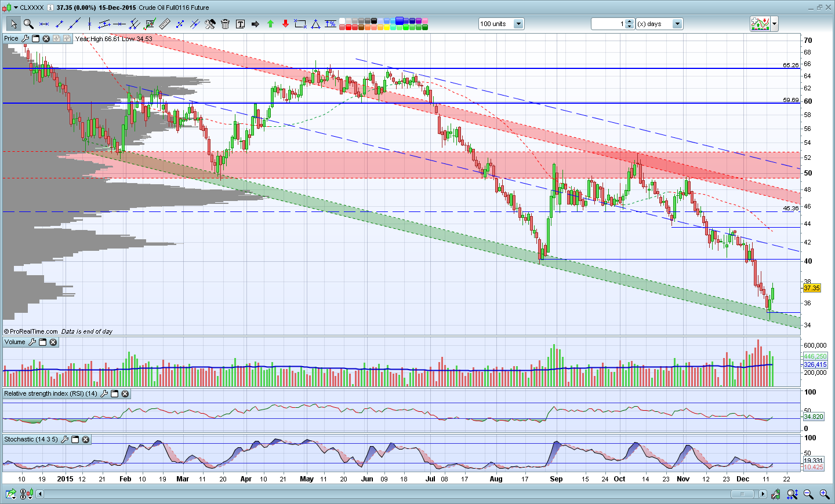Screen dimensions: 835x504
Task: Click the horizontal zoom fit icon
Action: (792, 494)
